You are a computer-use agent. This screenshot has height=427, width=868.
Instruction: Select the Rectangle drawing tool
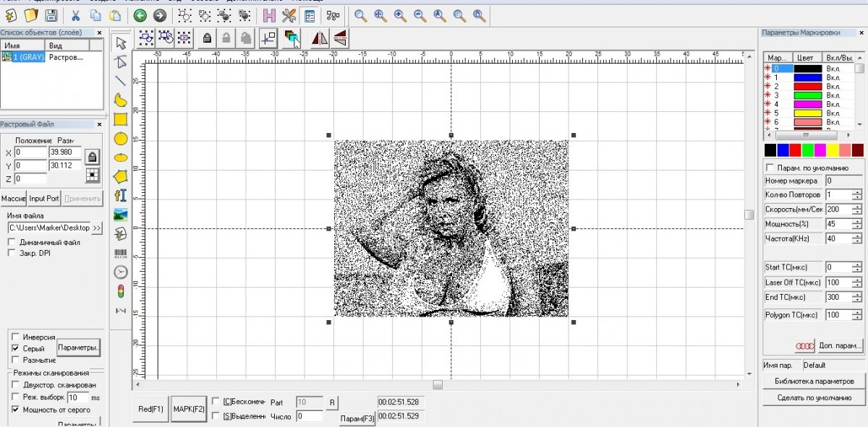coord(121,119)
